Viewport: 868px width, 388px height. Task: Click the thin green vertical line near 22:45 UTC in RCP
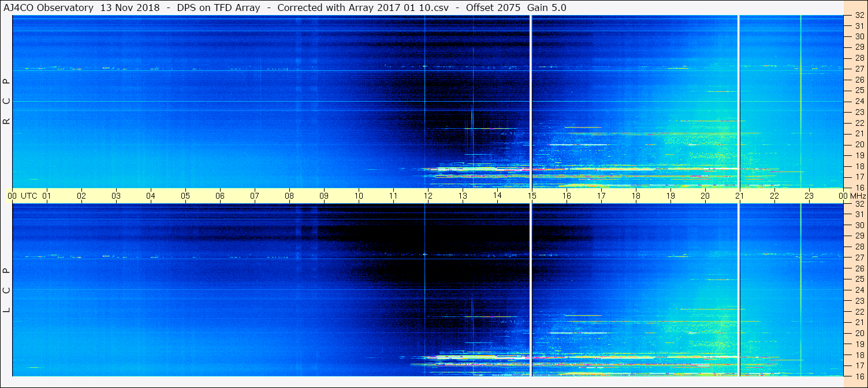(800, 102)
